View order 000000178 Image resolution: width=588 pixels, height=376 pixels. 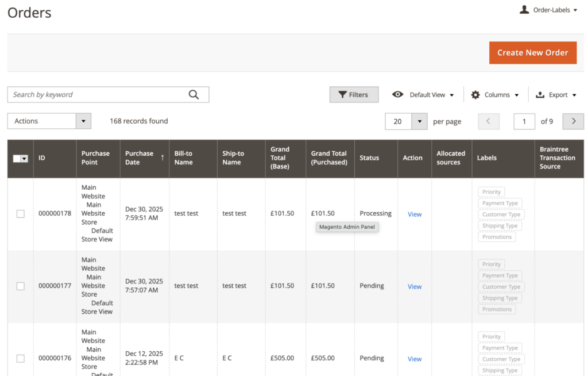[x=415, y=214]
